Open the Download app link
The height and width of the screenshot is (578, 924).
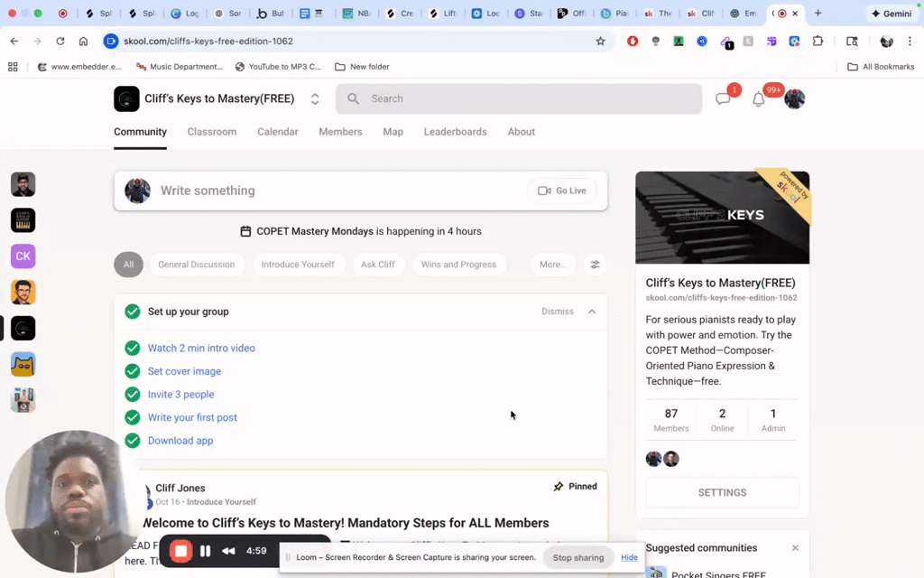180,441
